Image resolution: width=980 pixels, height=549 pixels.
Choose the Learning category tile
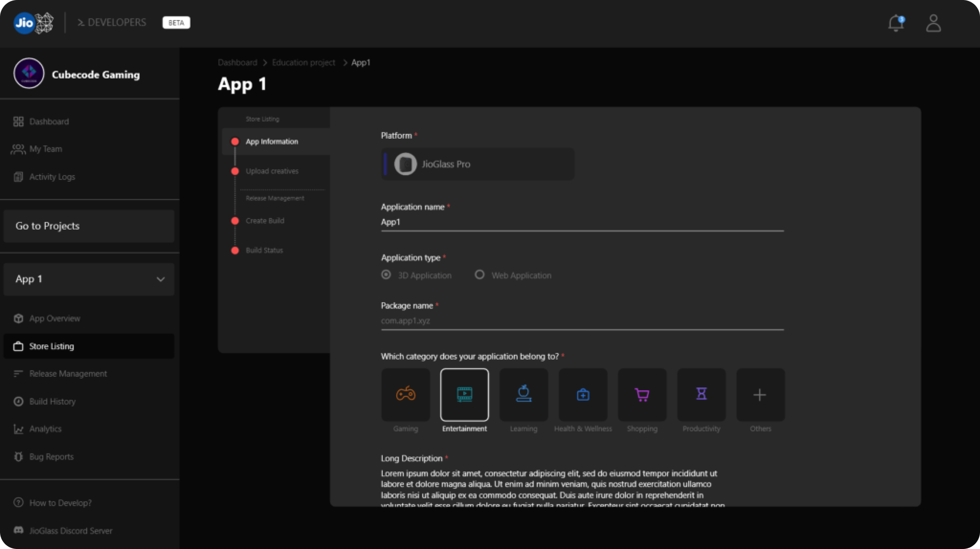(x=523, y=395)
